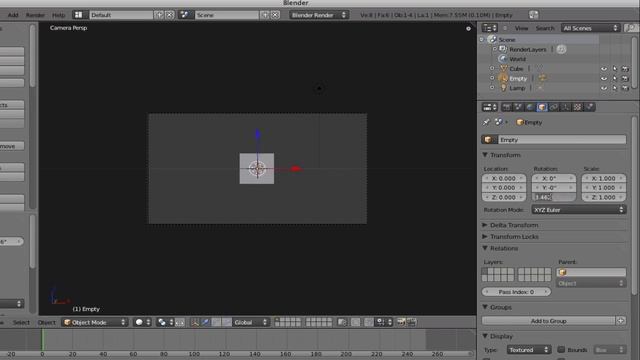
Task: Click the Pass Index 0 field
Action: click(516, 292)
